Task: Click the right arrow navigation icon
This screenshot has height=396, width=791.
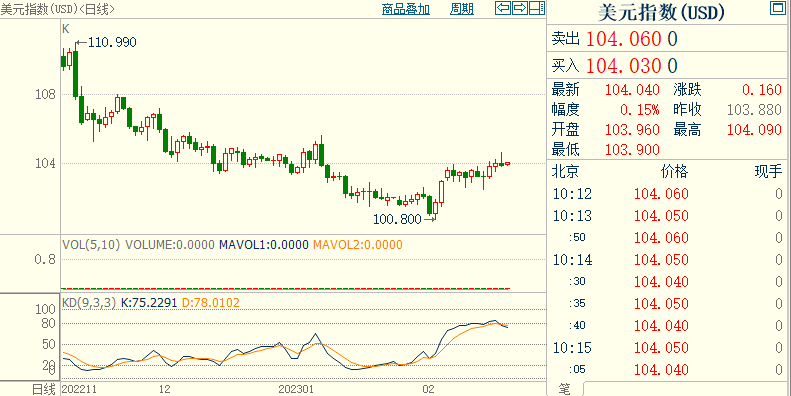Action: coord(520,8)
